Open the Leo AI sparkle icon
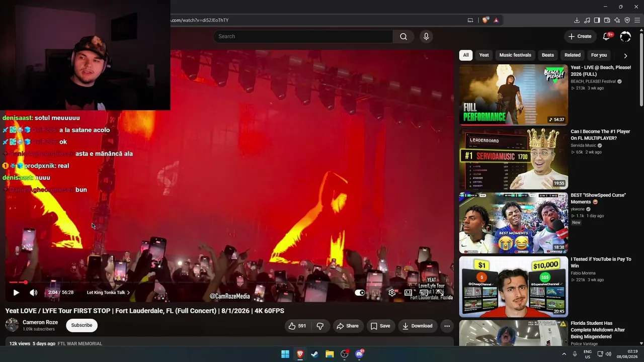The width and height of the screenshot is (644, 362). pos(617,20)
